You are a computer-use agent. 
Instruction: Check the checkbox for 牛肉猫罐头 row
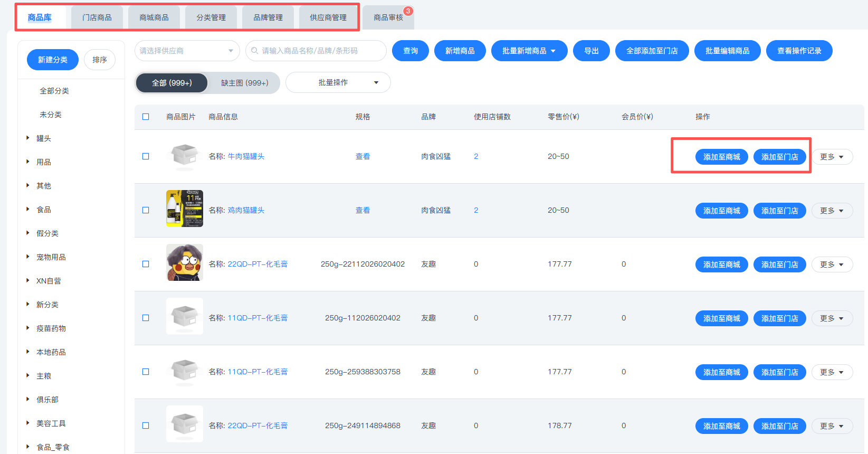coord(146,156)
